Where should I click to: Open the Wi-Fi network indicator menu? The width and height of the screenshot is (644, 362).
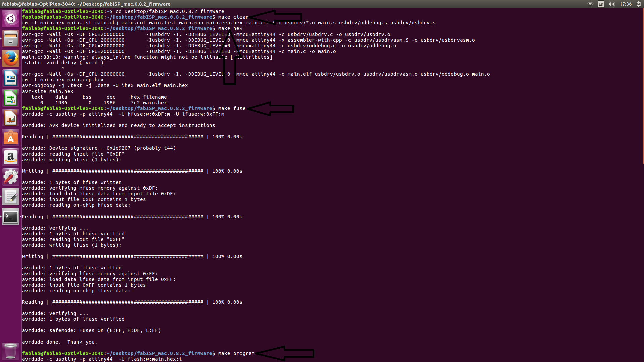click(x=590, y=4)
